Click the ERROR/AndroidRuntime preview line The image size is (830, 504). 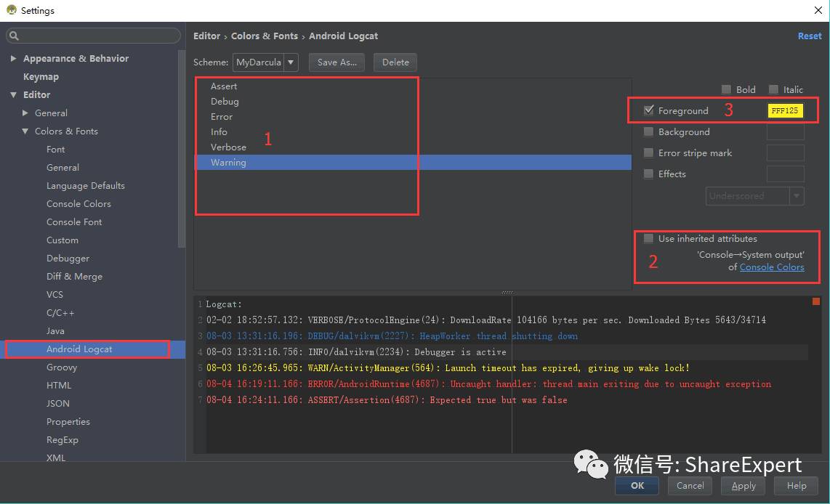coord(488,384)
